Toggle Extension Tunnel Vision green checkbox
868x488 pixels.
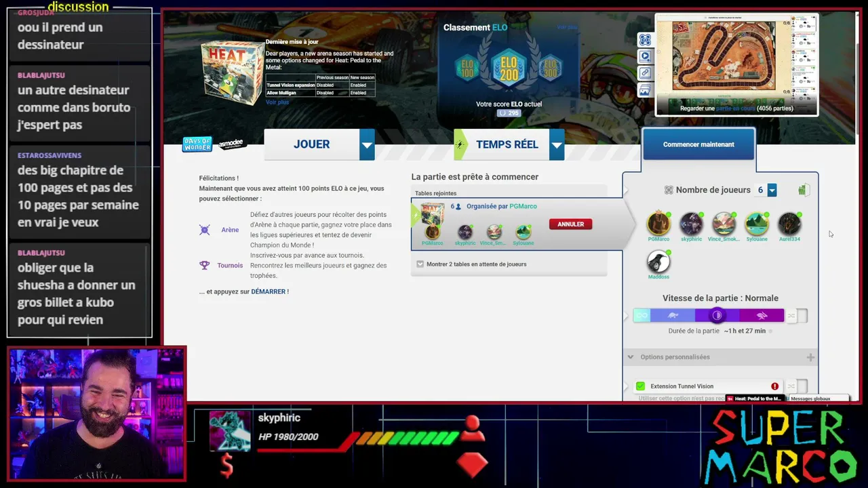coord(640,386)
